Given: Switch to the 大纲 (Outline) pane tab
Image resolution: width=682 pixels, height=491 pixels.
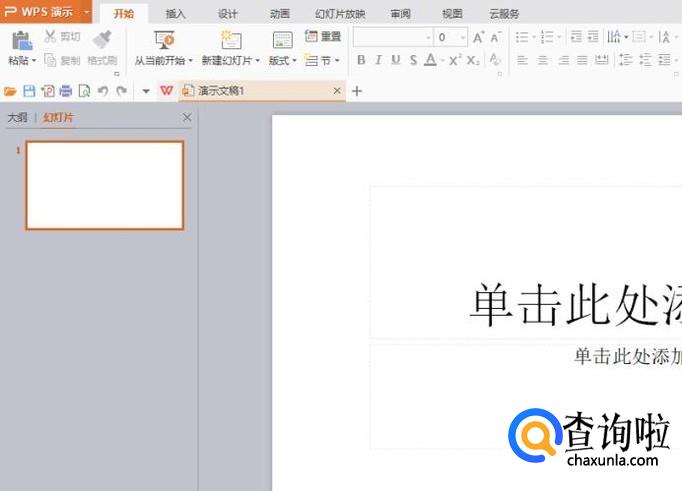Looking at the screenshot, I should click(17, 117).
